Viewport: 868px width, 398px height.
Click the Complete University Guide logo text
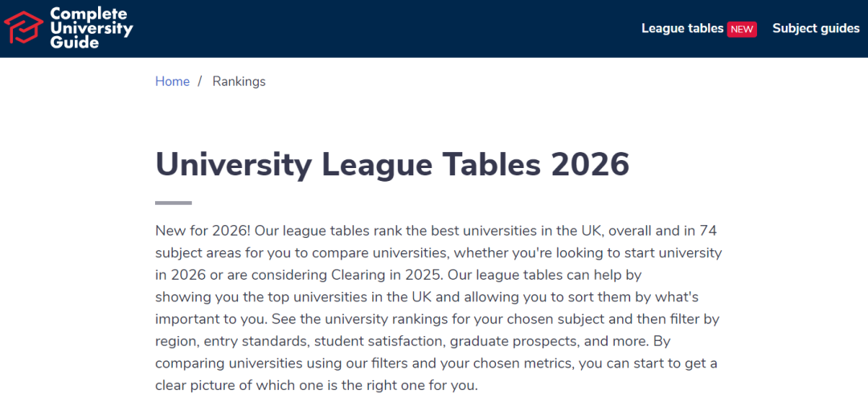pos(91,27)
